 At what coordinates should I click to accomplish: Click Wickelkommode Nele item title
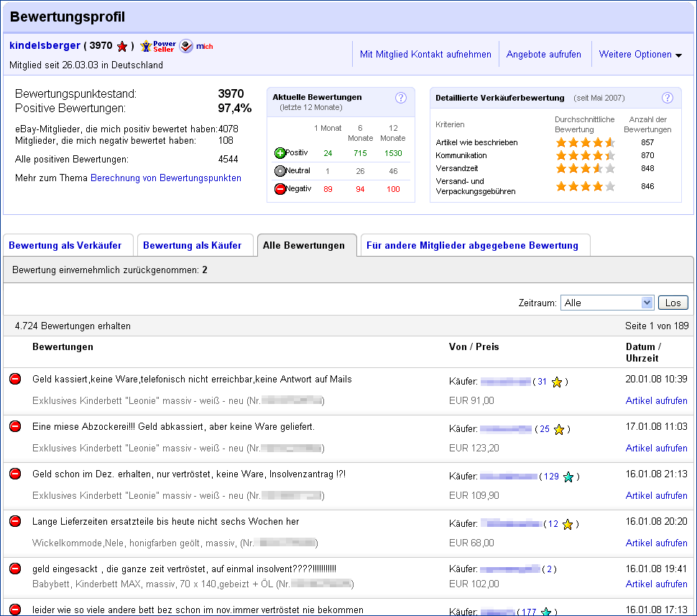[175, 543]
